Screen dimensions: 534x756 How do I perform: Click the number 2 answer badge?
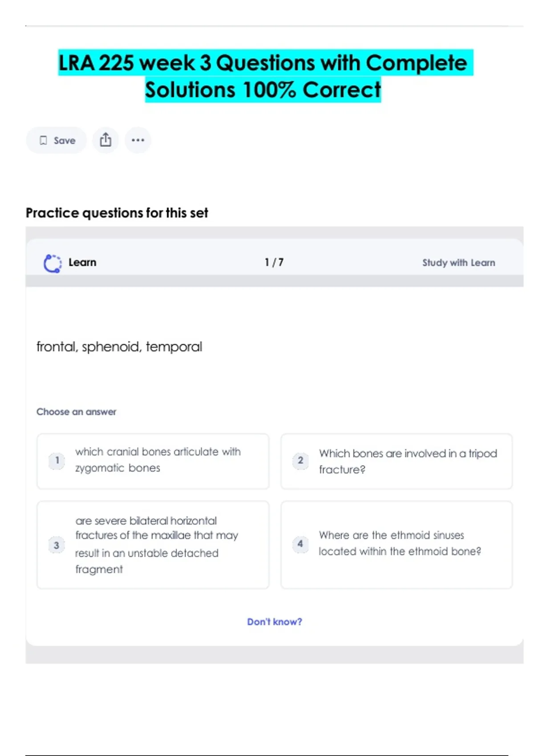coord(300,461)
